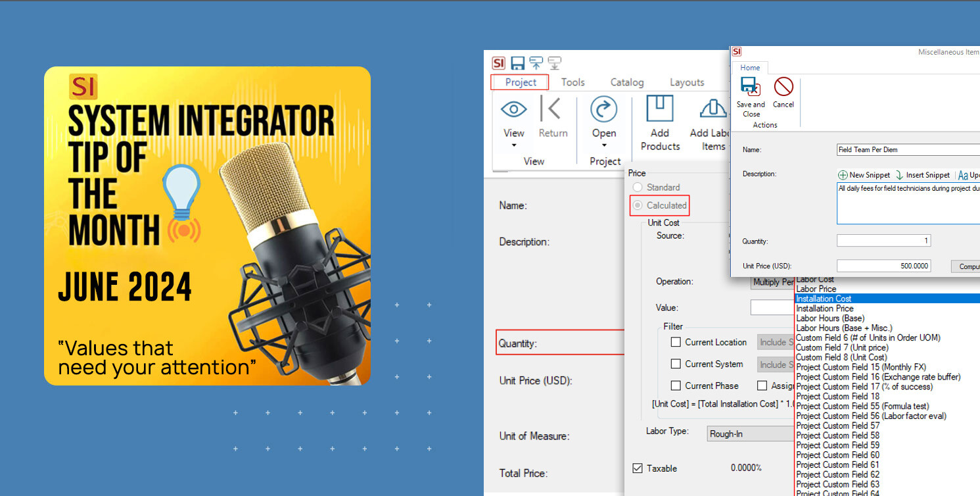The image size is (980, 496).
Task: Check the Current Phase filter checkbox
Action: (676, 385)
